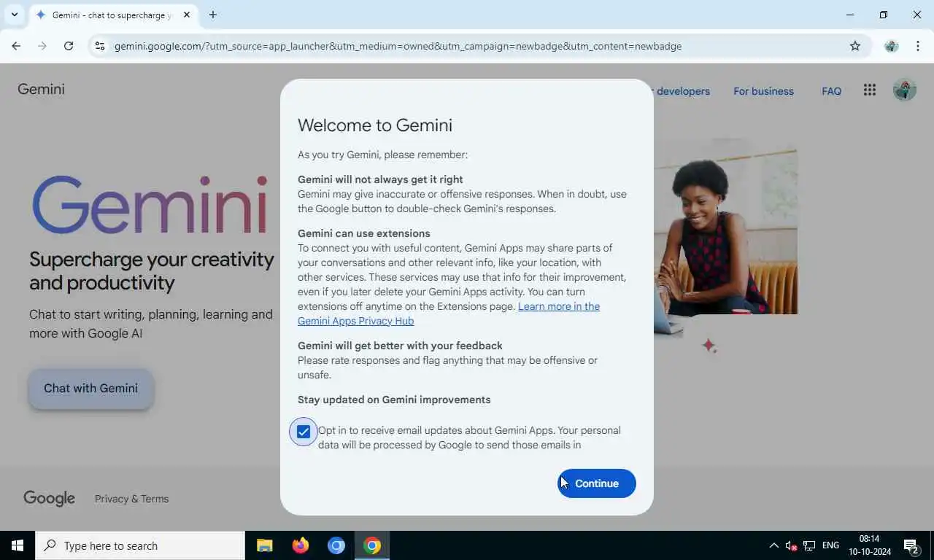This screenshot has height=560, width=934.
Task: Click the Google logo in the footer
Action: (50, 499)
